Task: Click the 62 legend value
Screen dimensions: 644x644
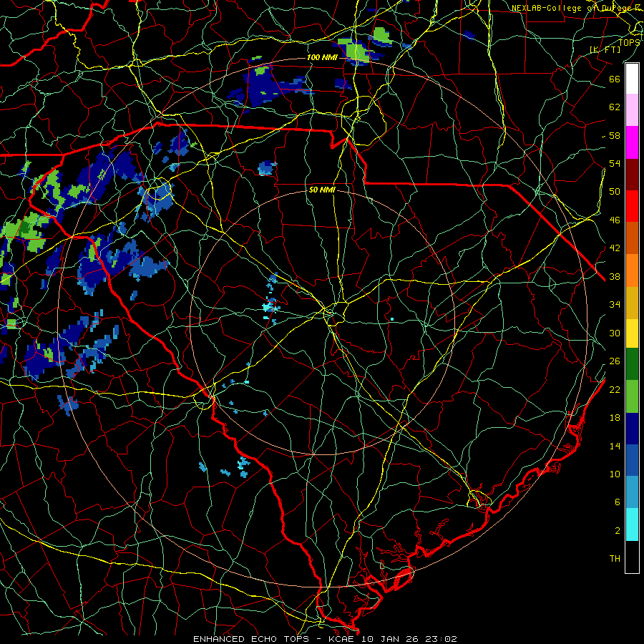Action: 615,107
